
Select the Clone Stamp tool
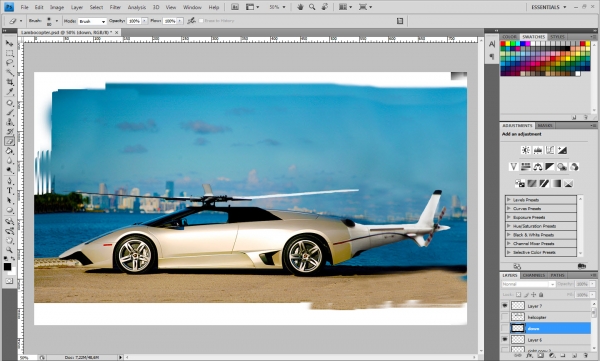[x=9, y=122]
